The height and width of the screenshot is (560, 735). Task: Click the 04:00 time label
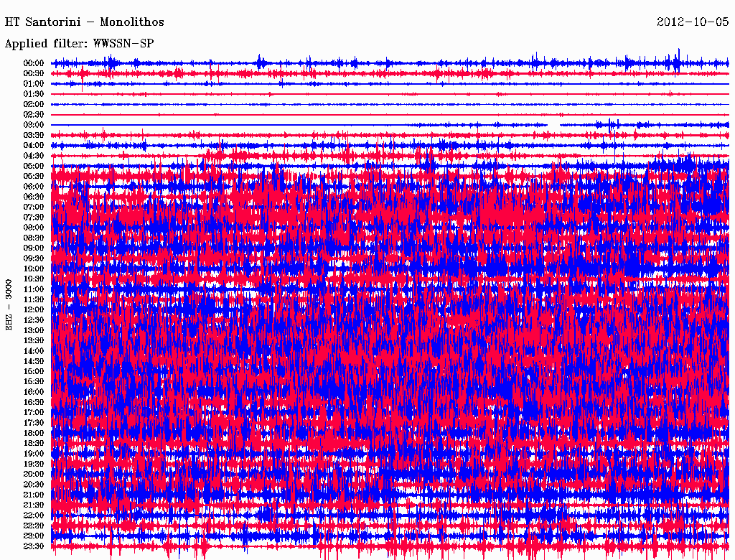[34, 146]
